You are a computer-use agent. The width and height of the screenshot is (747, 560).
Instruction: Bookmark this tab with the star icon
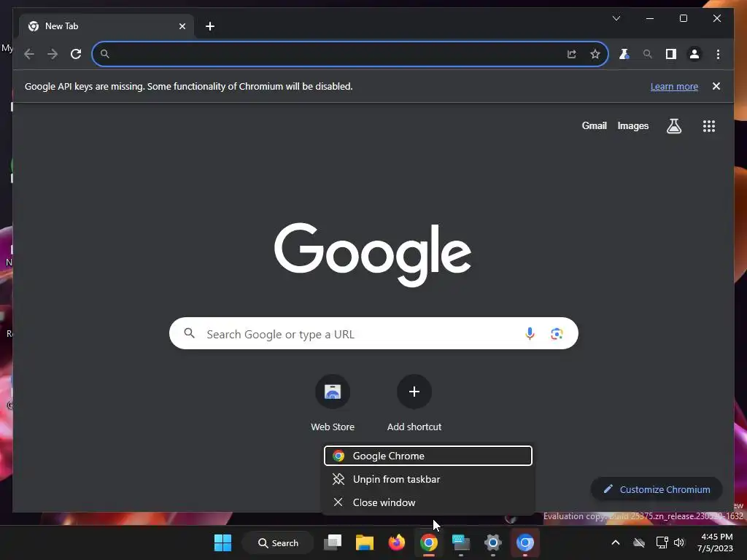coord(595,54)
